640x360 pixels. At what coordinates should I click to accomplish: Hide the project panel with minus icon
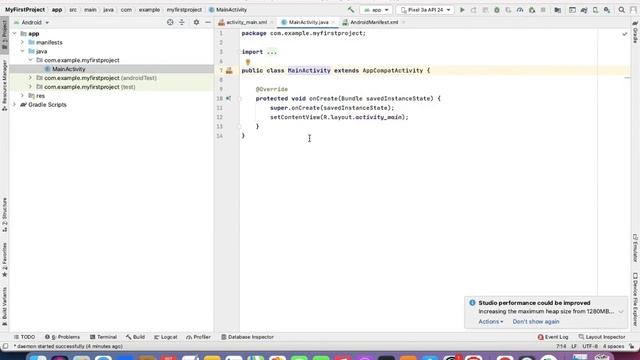[x=208, y=22]
